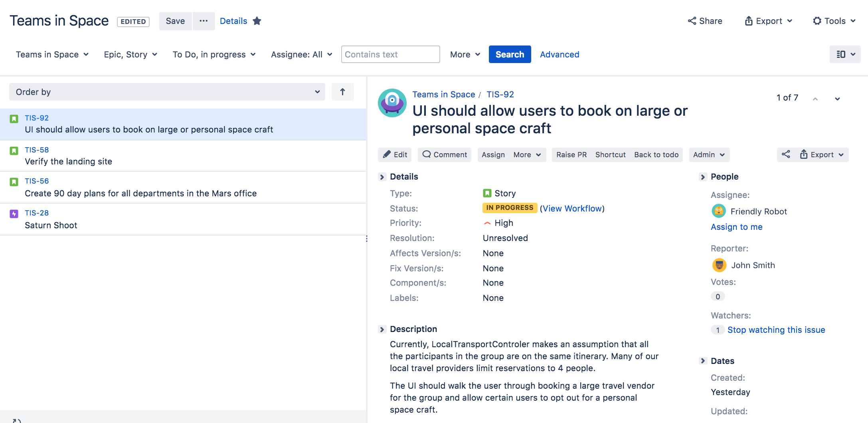Viewport: 868px width, 423px height.
Task: Click the Shortcut workflow button
Action: [x=610, y=154]
